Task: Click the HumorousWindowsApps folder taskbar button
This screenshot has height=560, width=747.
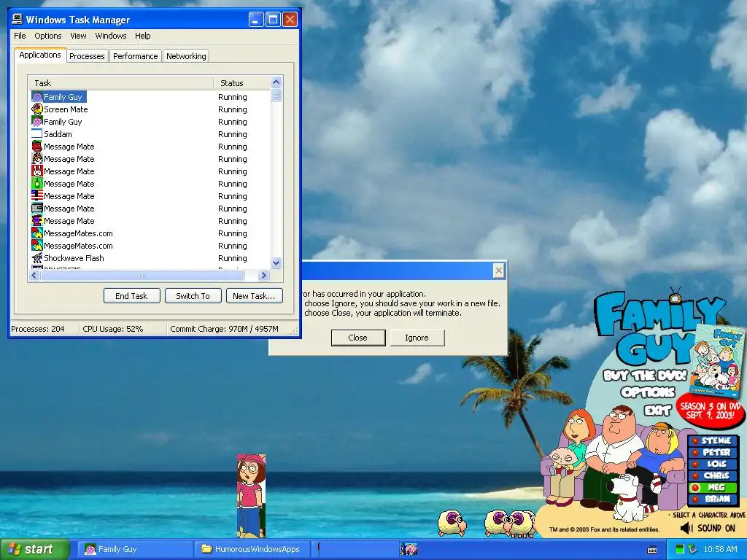Action: pos(252,549)
